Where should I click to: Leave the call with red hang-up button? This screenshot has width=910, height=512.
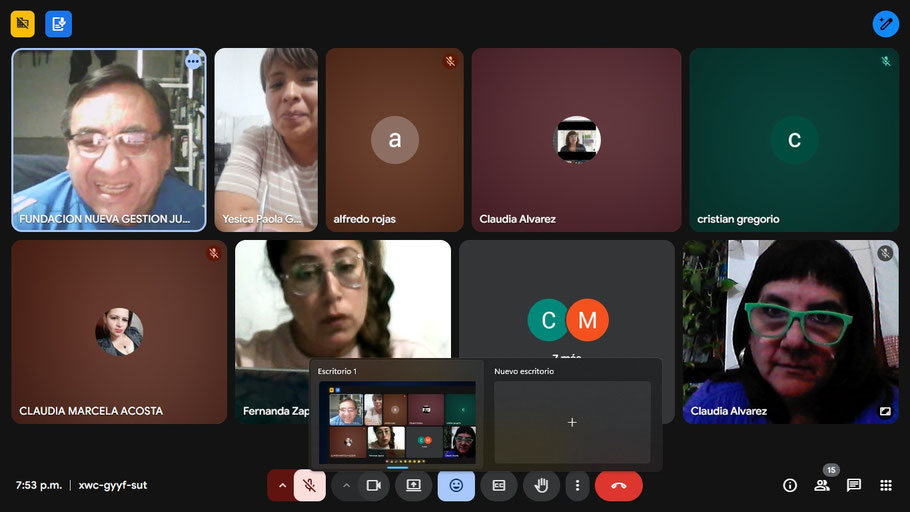point(618,485)
